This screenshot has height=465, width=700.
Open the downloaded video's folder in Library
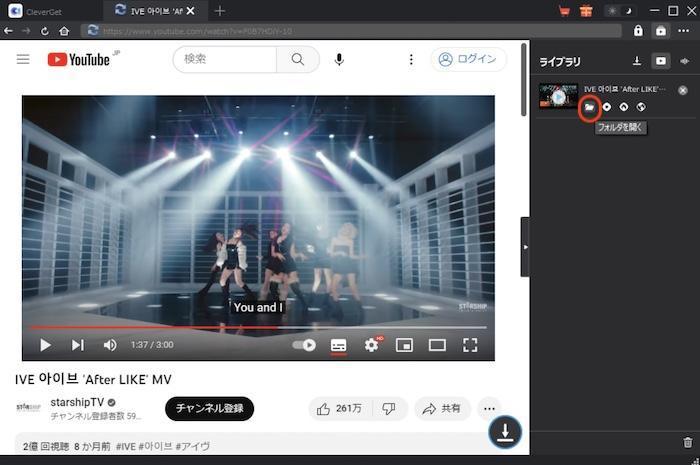(589, 107)
